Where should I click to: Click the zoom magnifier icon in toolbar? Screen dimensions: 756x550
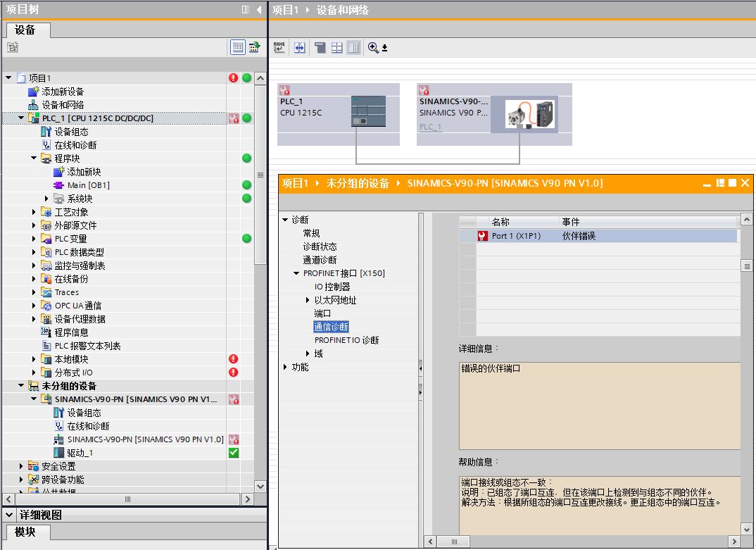373,47
